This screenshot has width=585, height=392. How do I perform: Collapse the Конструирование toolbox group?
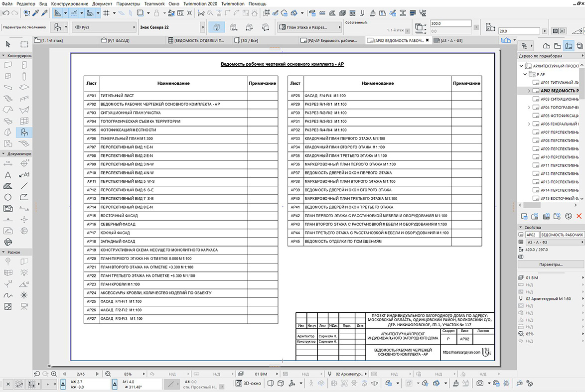[x=3, y=56]
